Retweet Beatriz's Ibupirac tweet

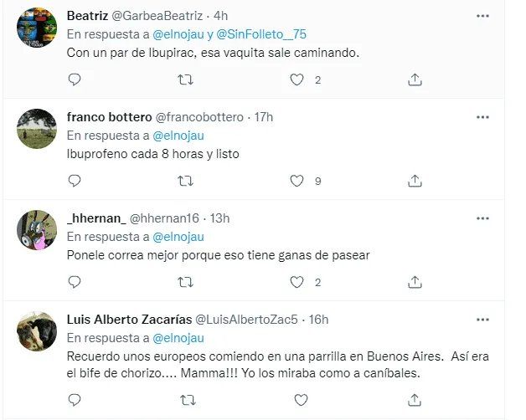[x=187, y=79]
